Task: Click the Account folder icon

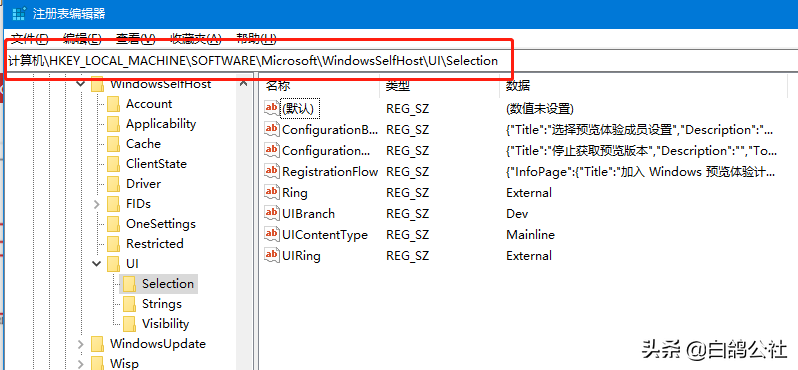Action: pyautogui.click(x=113, y=104)
